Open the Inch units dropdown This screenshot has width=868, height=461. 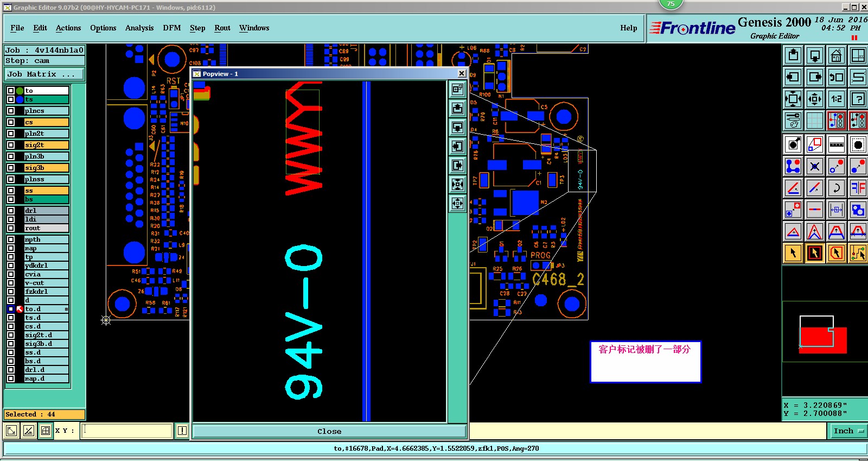coord(848,431)
